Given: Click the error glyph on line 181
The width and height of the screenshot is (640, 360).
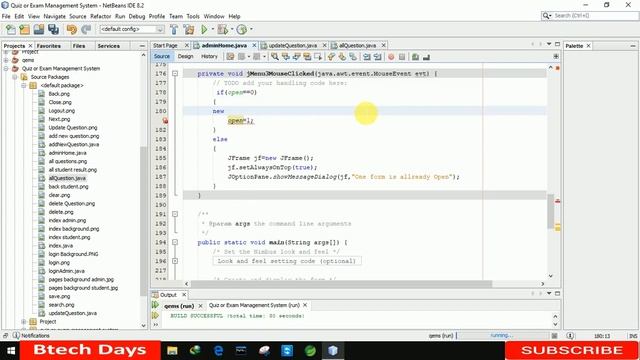Looking at the screenshot, I should point(165,120).
